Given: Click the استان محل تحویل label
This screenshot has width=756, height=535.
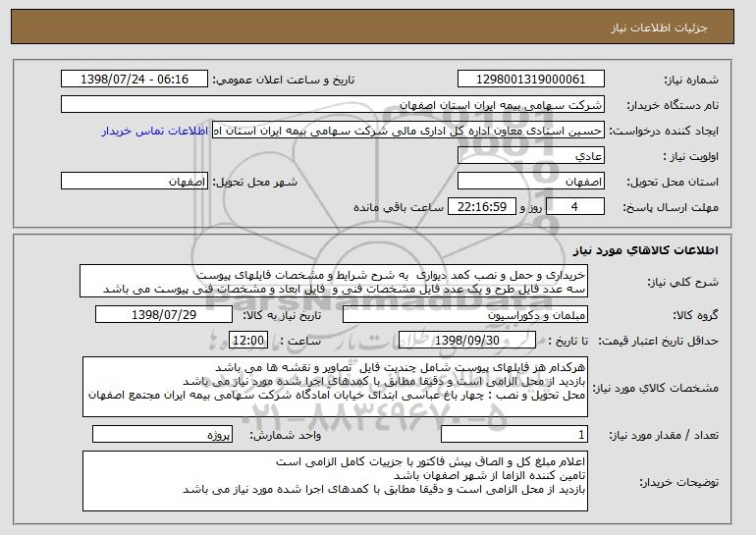Looking at the screenshot, I should (673, 182).
